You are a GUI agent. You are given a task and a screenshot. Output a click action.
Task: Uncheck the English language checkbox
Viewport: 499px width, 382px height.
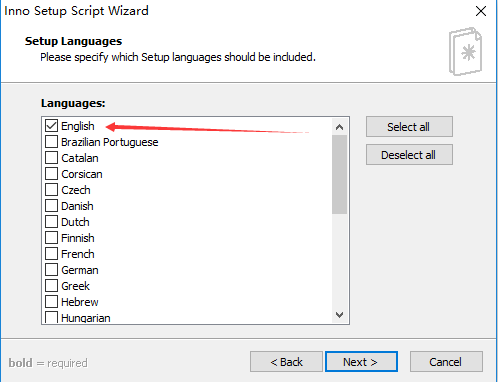(x=51, y=126)
